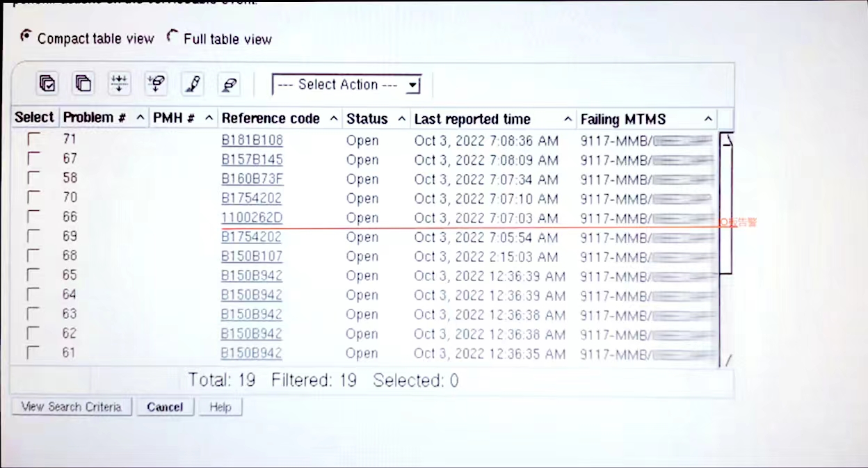Select the Compact table view radio button
868x468 pixels.
pos(26,36)
